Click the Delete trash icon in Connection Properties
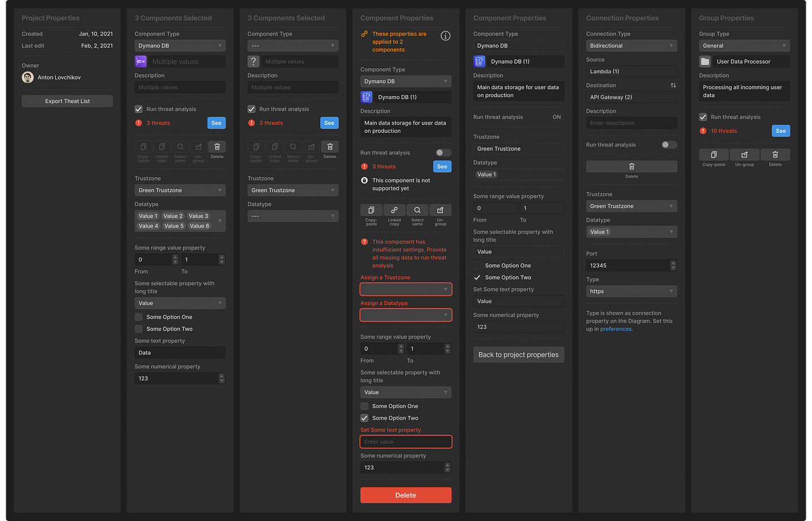The image size is (812, 521). coord(632,166)
